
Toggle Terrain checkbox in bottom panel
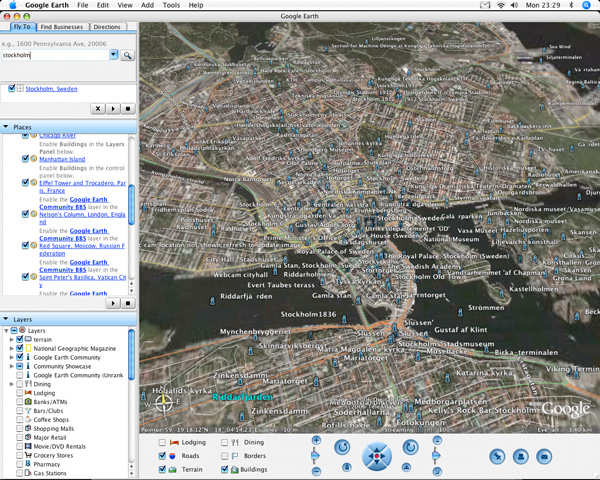(162, 469)
